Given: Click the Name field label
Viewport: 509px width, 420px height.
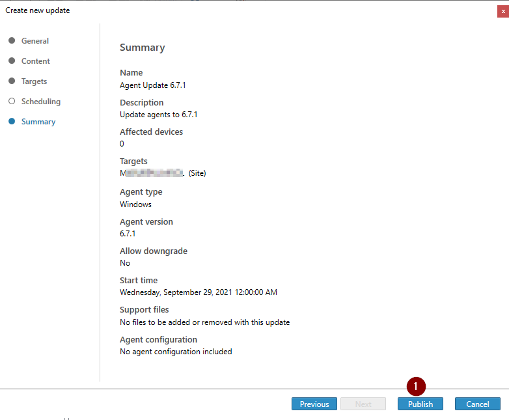Looking at the screenshot, I should coord(131,73).
